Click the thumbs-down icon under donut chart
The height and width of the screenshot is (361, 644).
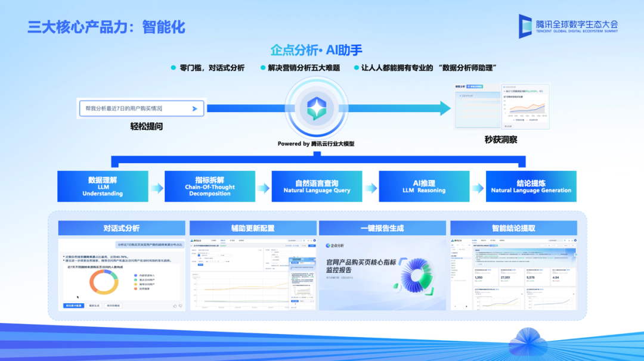(x=180, y=306)
